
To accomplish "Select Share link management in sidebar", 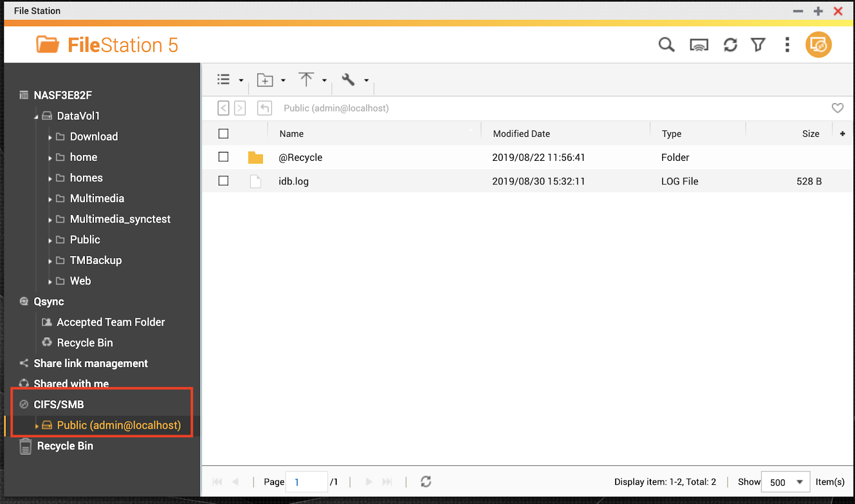I will pyautogui.click(x=90, y=363).
